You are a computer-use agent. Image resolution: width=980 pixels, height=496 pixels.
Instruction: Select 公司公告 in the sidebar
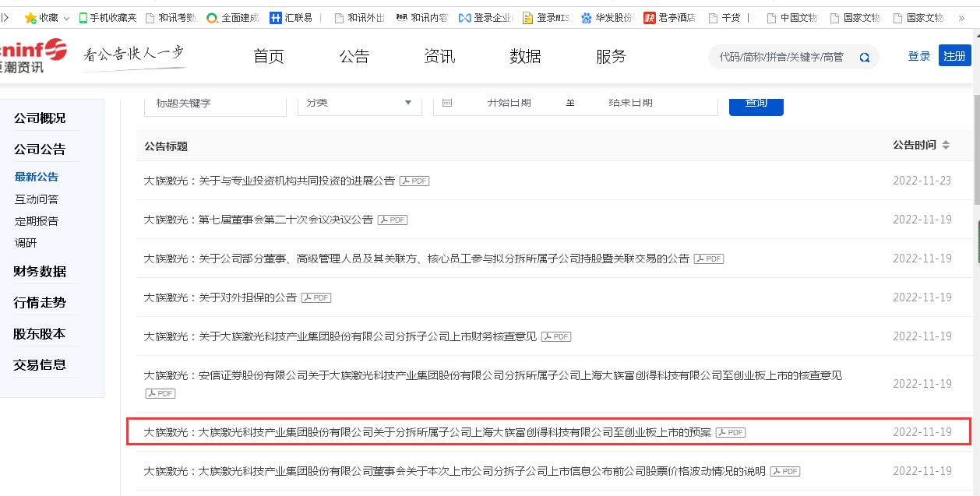tap(40, 150)
